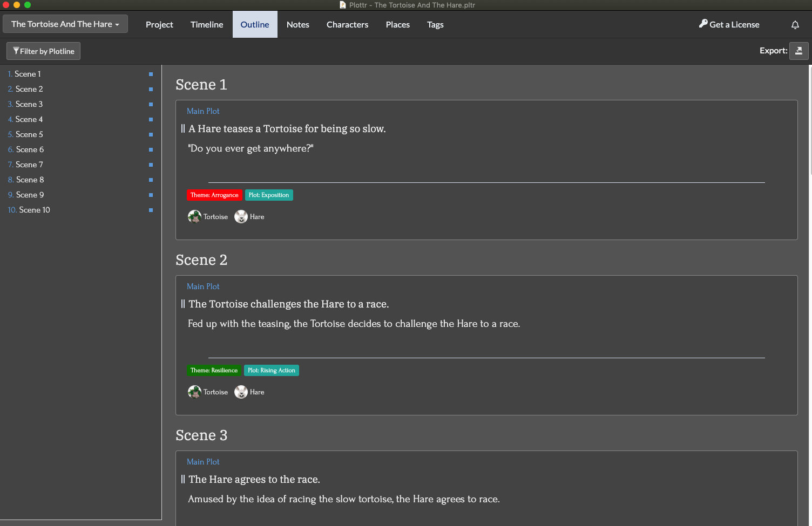Click title 'The Tortoise challenges the Hare'
The height and width of the screenshot is (526, 812).
point(289,304)
